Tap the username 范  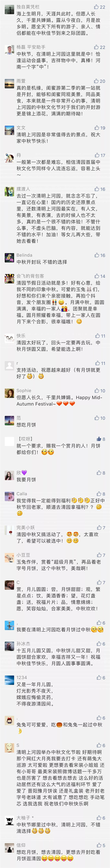[x=19, y=418]
